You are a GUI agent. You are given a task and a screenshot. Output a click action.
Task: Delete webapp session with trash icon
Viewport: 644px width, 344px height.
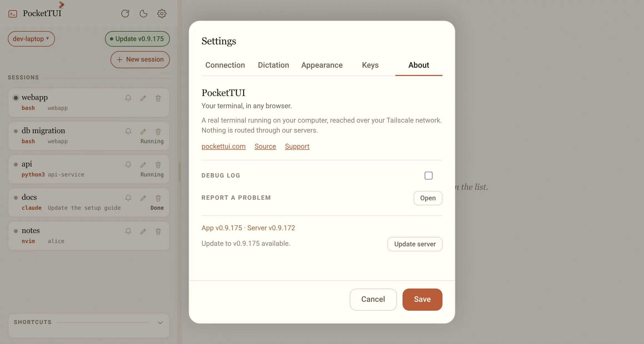(x=158, y=98)
